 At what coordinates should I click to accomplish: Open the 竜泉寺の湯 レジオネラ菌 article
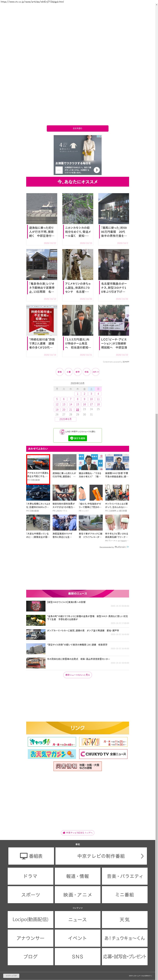[x=42, y=275]
